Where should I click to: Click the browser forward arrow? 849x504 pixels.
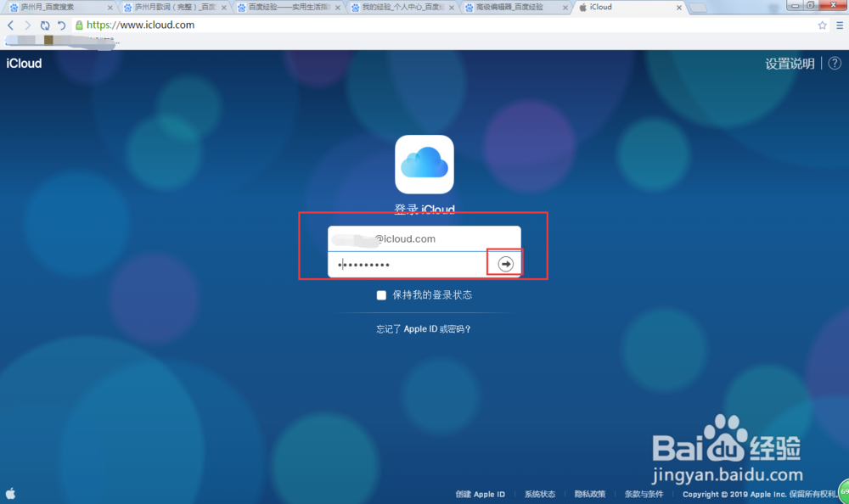coord(28,25)
